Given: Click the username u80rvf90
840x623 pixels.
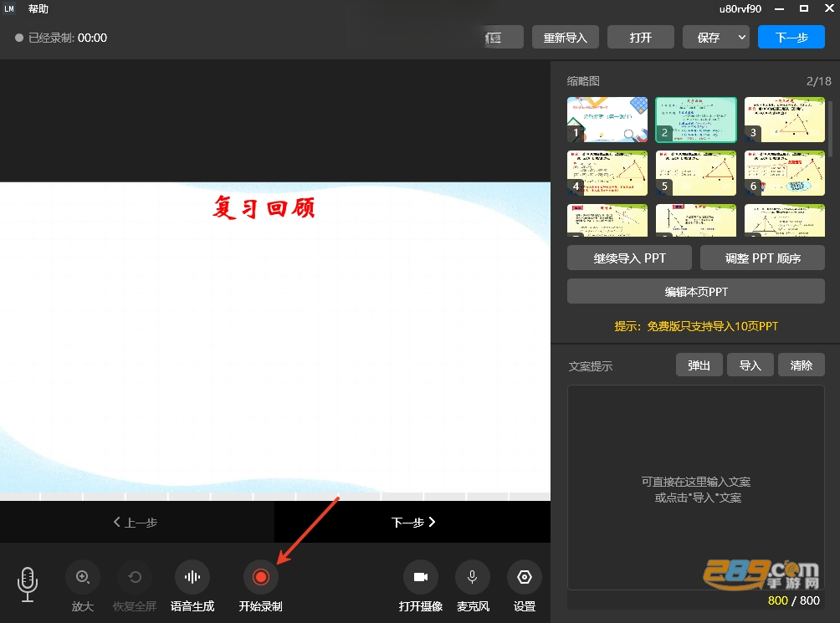Looking at the screenshot, I should pyautogui.click(x=740, y=8).
